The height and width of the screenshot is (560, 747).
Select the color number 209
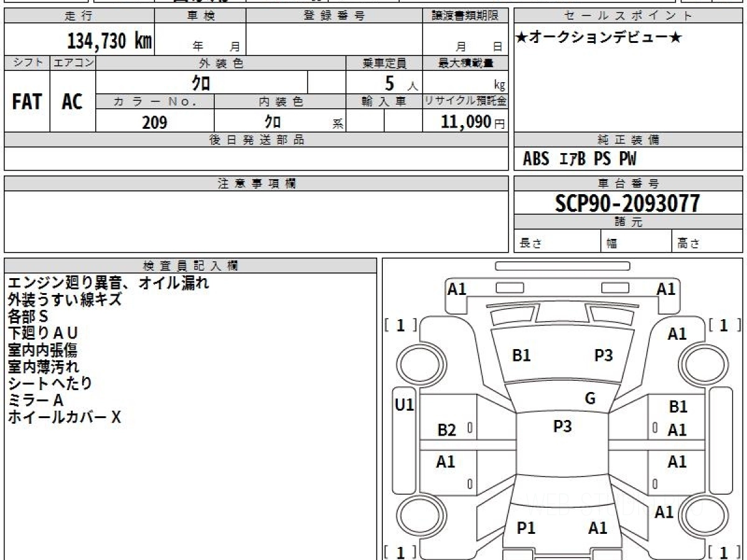click(x=154, y=122)
